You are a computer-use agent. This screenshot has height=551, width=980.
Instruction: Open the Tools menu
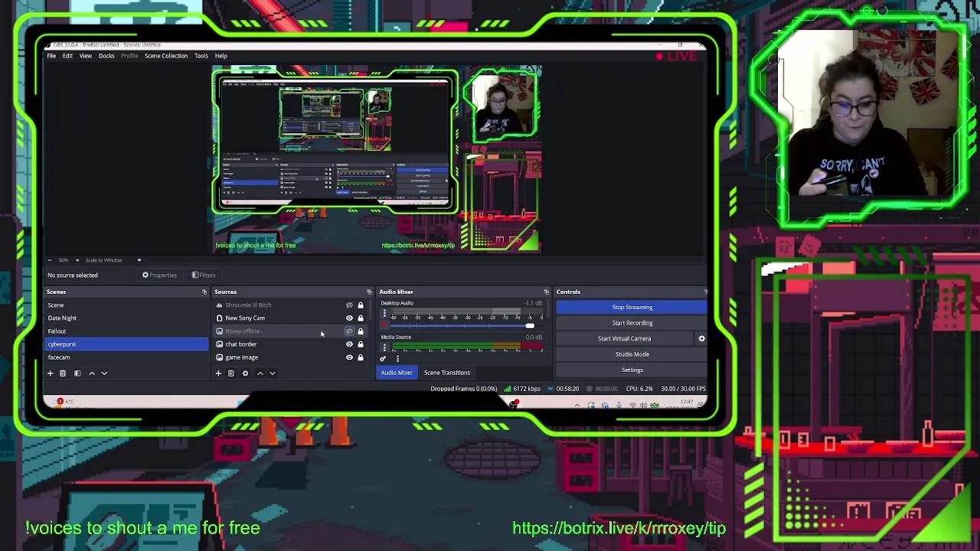tap(201, 56)
